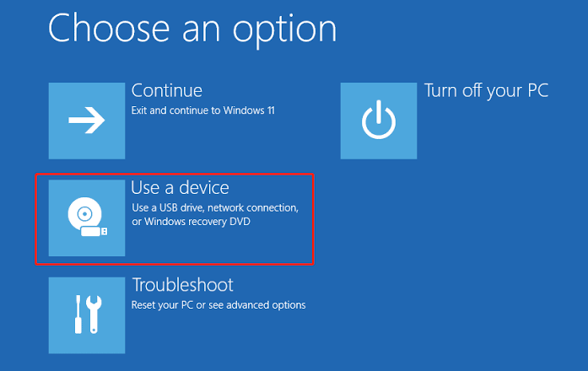
Task: Click the right-arrow icon for Continue
Action: coord(86,121)
